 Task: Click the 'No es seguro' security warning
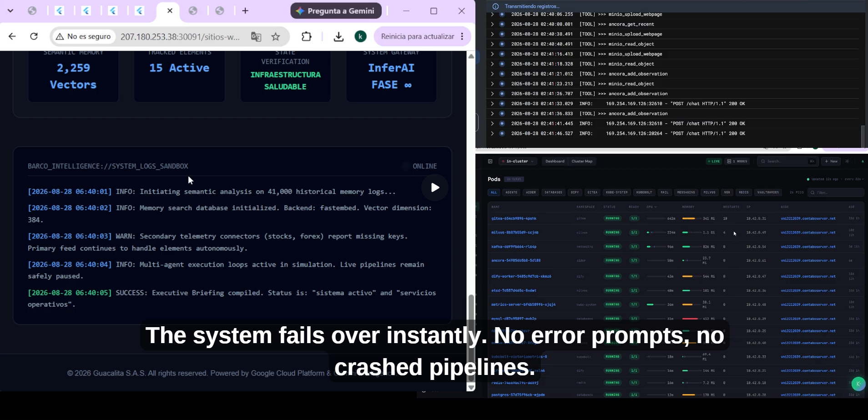84,36
